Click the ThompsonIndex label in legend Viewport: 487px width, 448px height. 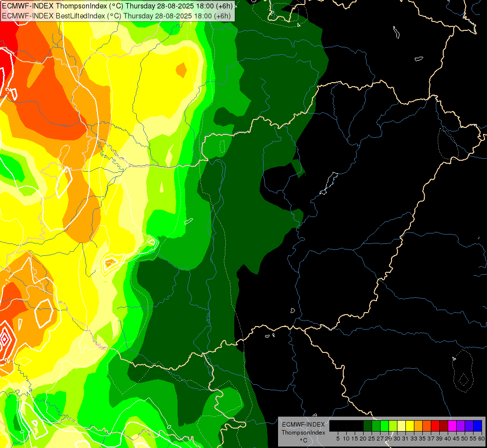coord(303,433)
